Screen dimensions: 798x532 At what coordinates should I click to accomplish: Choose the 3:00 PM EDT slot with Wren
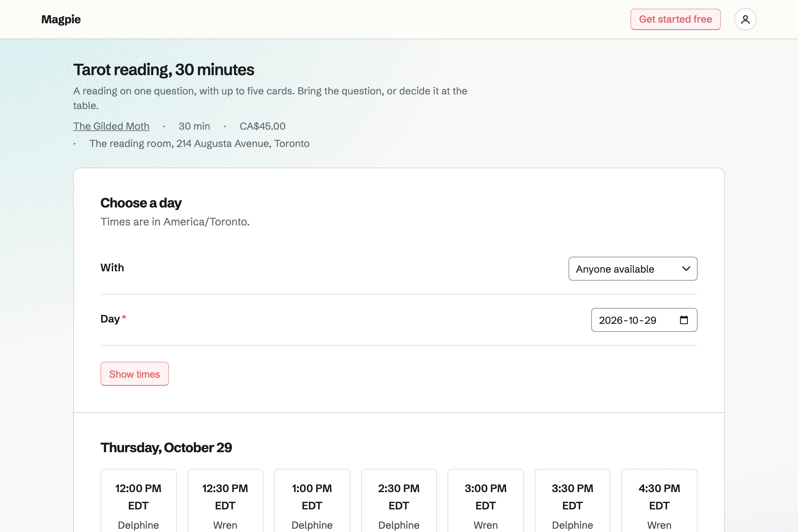486,501
